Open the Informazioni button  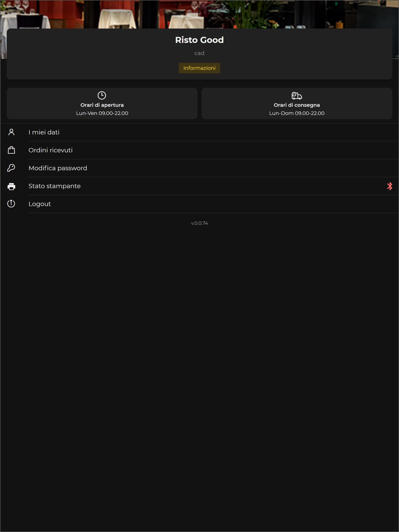click(x=199, y=68)
